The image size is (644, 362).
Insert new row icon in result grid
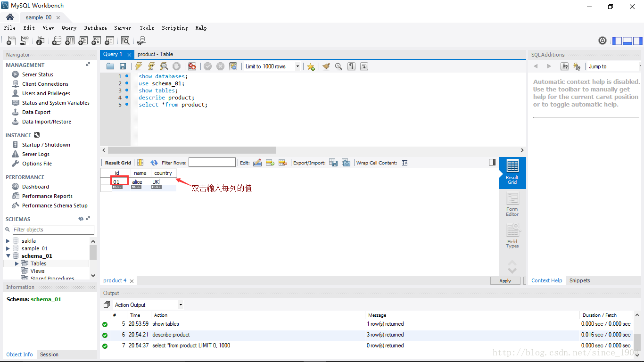pyautogui.click(x=270, y=163)
